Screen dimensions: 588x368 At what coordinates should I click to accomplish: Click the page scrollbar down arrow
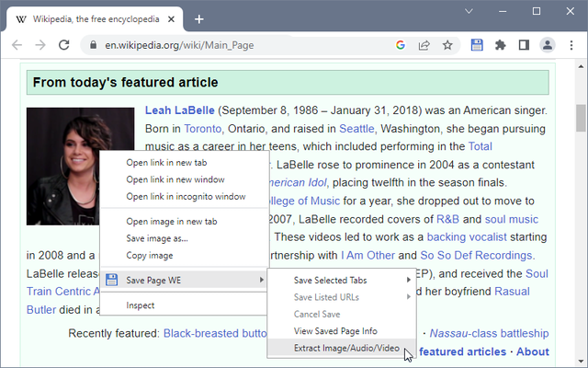pyautogui.click(x=581, y=361)
